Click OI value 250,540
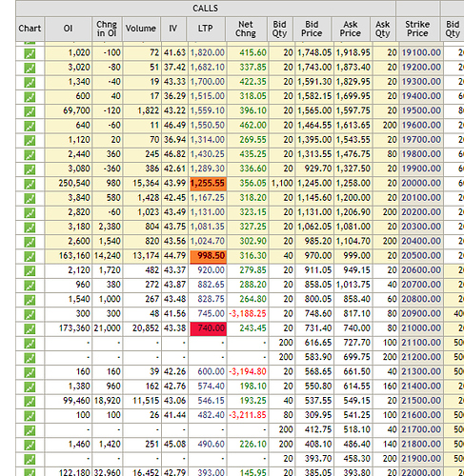 (74, 183)
